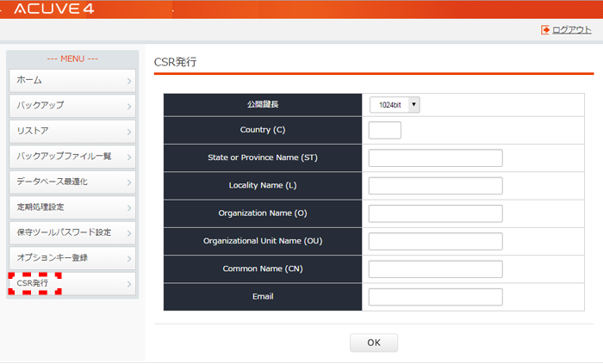
Task: Select the オプションキー登録 menu item
Action: (x=72, y=258)
